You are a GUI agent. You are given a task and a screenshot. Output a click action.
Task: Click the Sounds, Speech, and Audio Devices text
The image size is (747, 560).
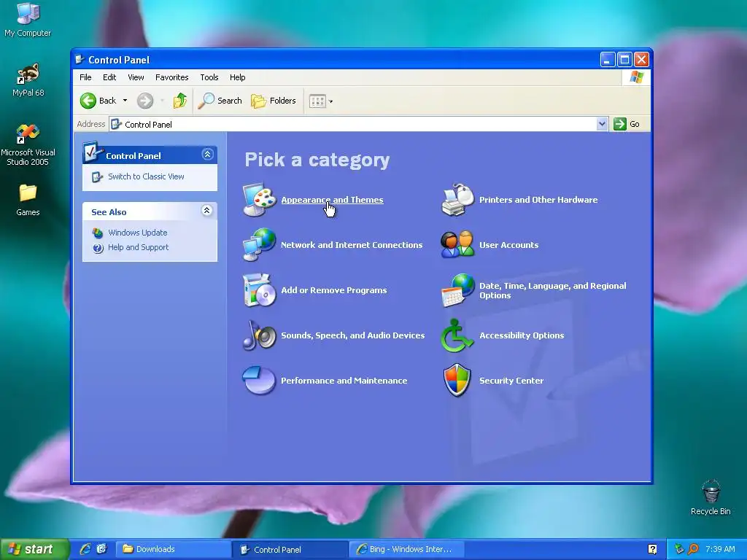pyautogui.click(x=352, y=335)
